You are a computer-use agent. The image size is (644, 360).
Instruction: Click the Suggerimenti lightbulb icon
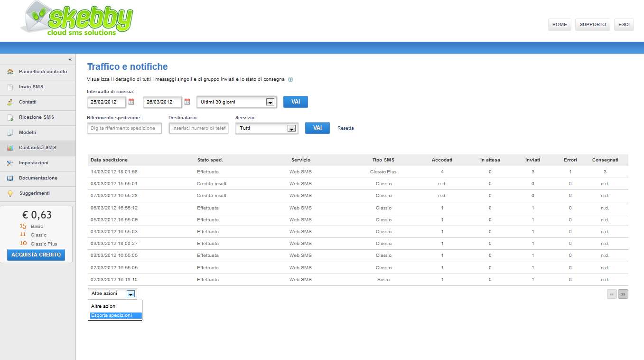pos(10,193)
